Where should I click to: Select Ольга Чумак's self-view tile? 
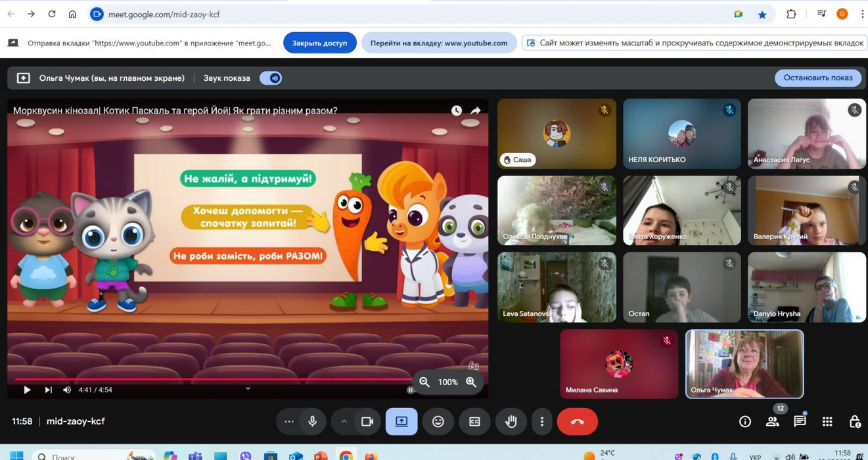pos(744,364)
